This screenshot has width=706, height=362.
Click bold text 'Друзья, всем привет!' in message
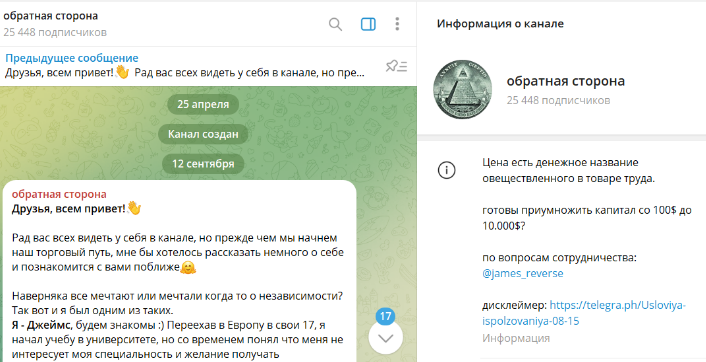68,209
